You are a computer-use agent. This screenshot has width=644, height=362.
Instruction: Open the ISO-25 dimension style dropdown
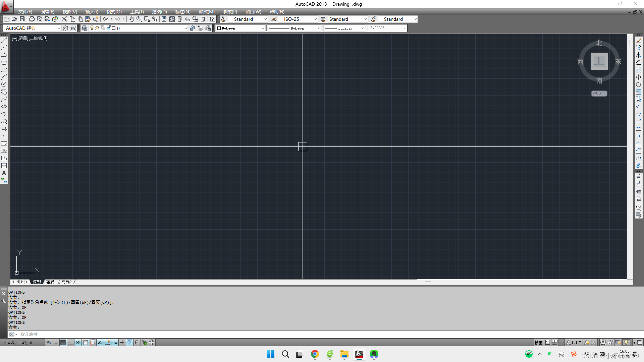coord(315,19)
